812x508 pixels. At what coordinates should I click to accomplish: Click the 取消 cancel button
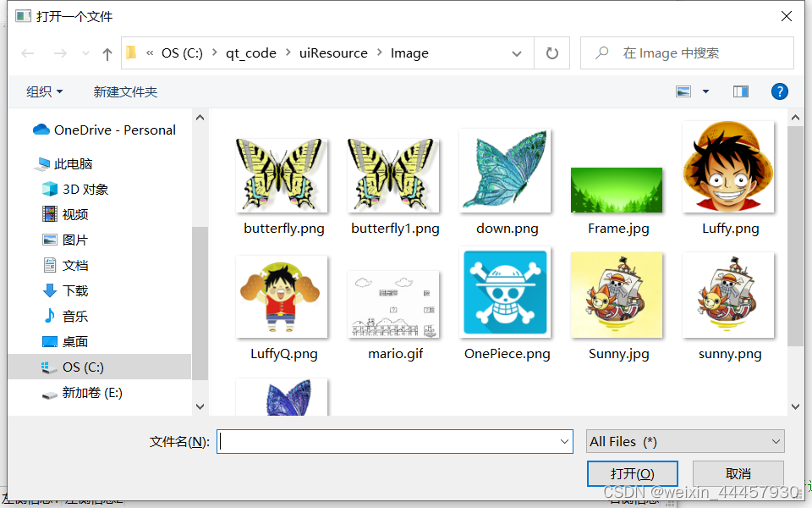(738, 474)
